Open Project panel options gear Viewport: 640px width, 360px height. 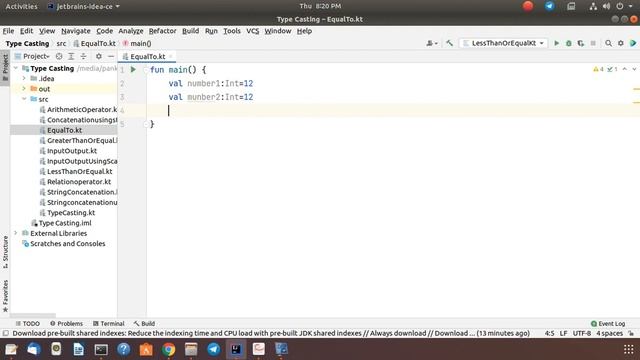click(99, 56)
